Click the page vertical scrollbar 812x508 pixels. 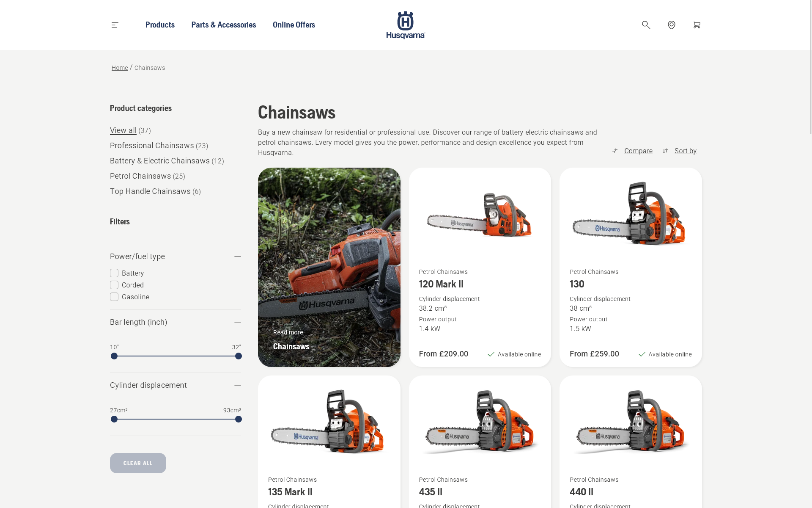[810, 68]
